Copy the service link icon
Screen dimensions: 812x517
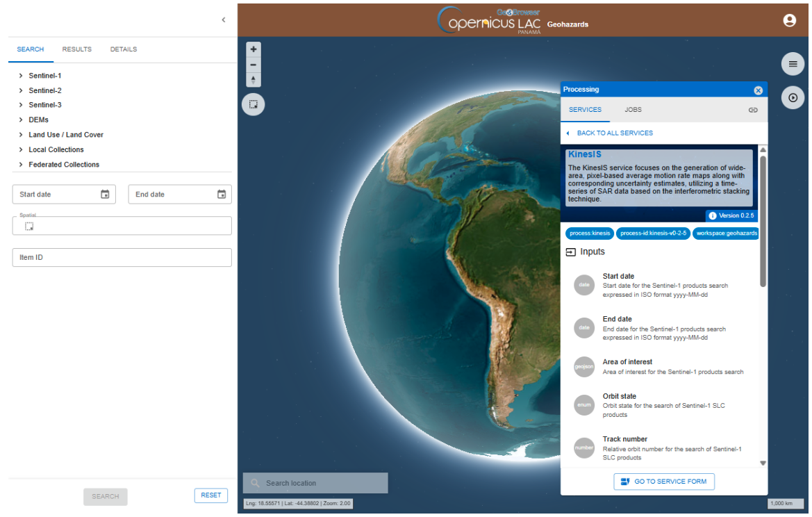tap(753, 110)
